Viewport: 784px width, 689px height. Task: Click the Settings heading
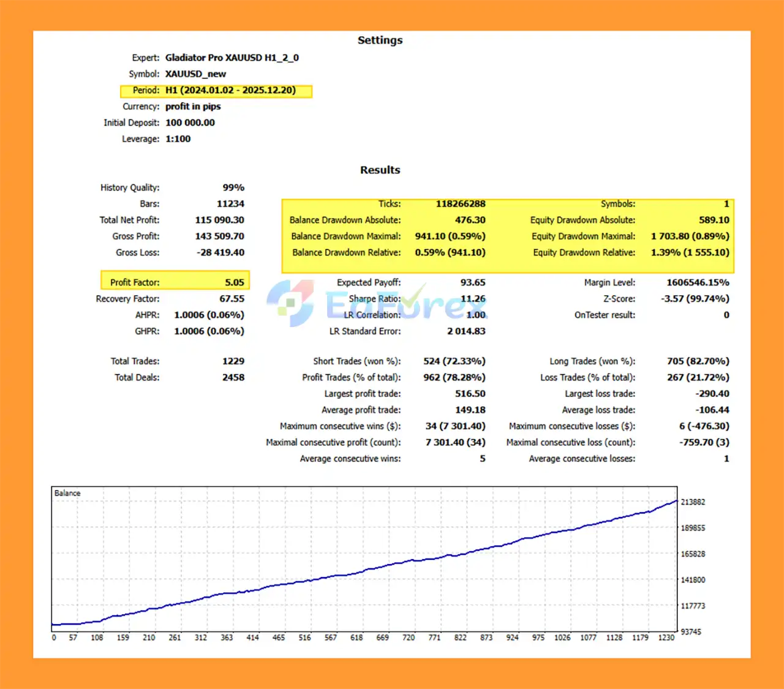pyautogui.click(x=380, y=40)
